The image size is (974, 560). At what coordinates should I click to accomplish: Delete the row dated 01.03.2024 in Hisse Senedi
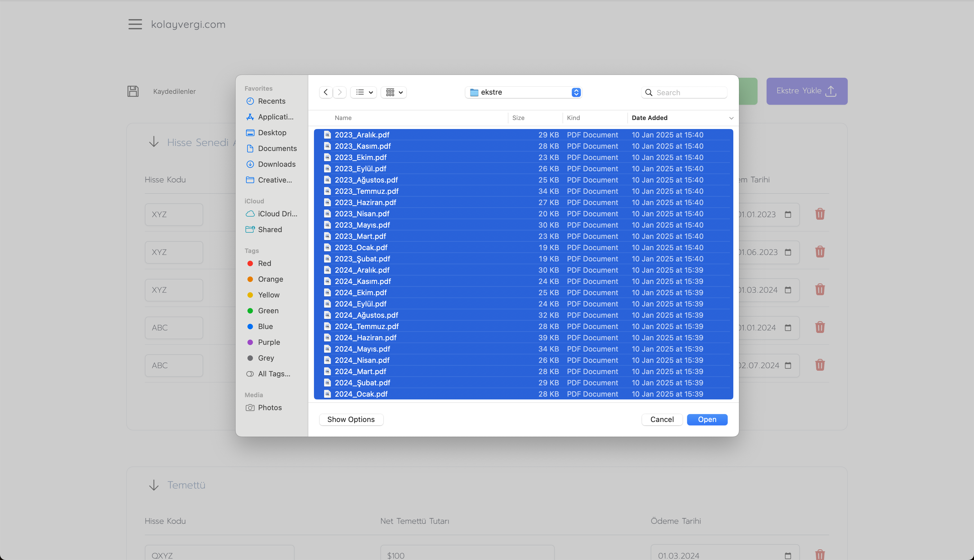[x=820, y=290]
